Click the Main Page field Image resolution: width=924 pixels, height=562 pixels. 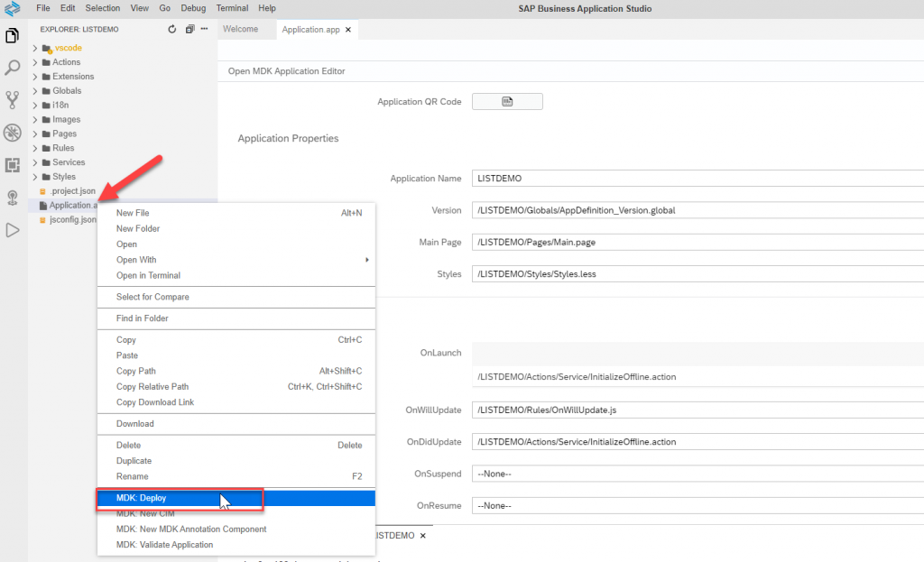pos(698,242)
